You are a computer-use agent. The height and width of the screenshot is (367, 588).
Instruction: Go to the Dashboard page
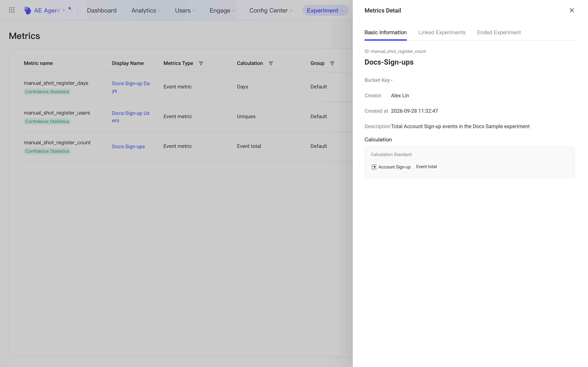tap(102, 10)
